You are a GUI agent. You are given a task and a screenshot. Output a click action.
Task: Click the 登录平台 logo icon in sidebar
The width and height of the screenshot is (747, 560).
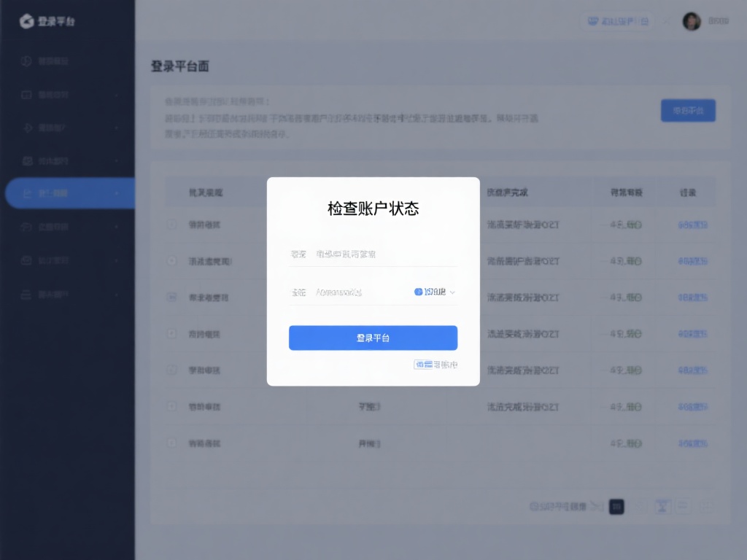click(x=28, y=21)
